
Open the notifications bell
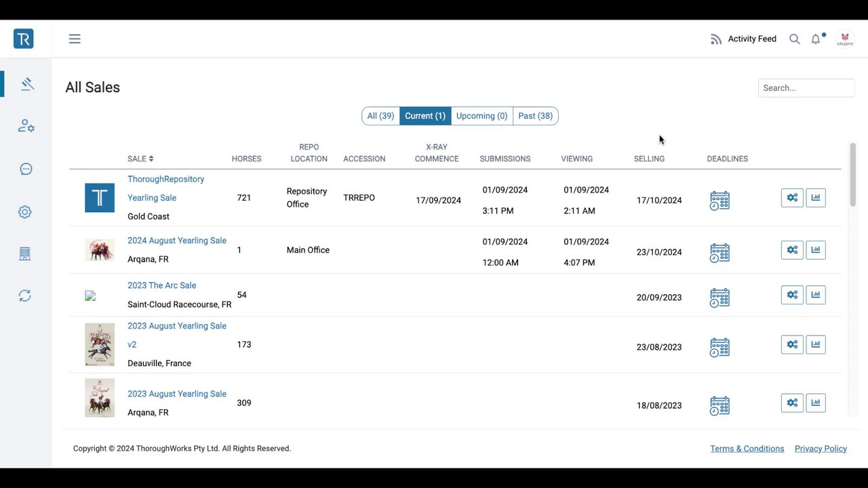click(x=816, y=39)
